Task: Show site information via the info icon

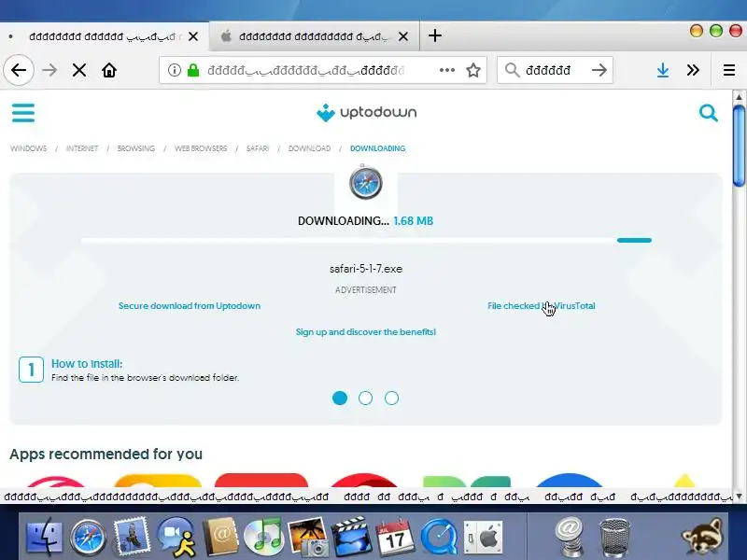Action: pos(175,71)
